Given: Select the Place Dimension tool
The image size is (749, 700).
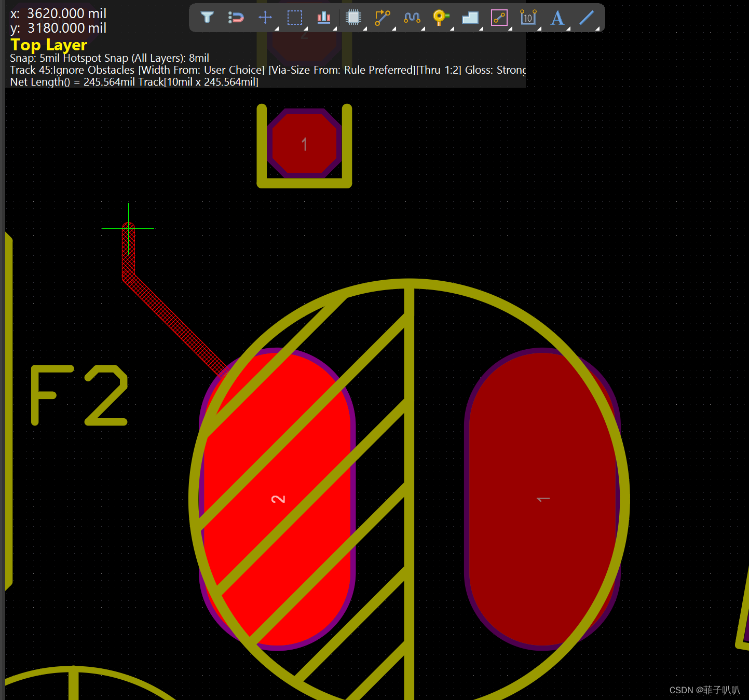Looking at the screenshot, I should pyautogui.click(x=528, y=18).
